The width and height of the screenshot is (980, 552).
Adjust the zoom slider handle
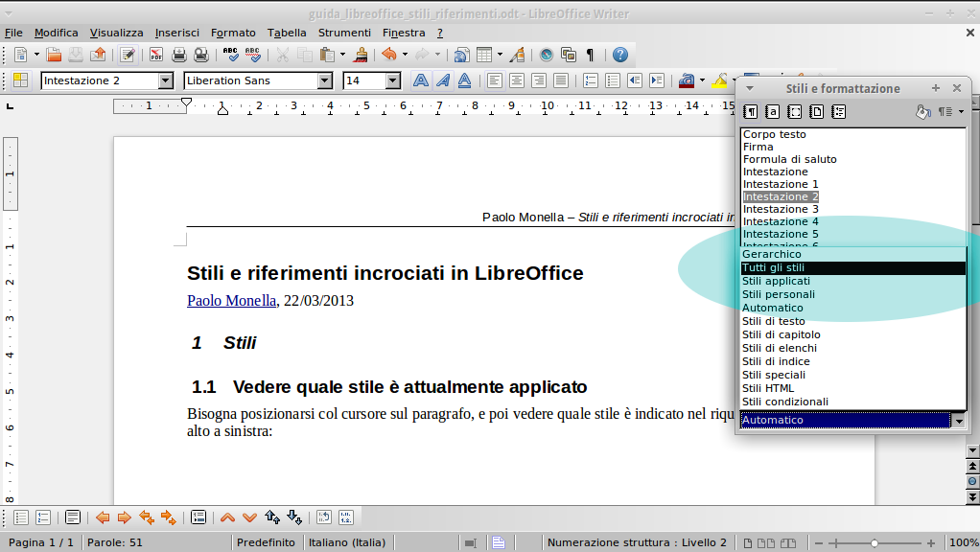(x=875, y=543)
